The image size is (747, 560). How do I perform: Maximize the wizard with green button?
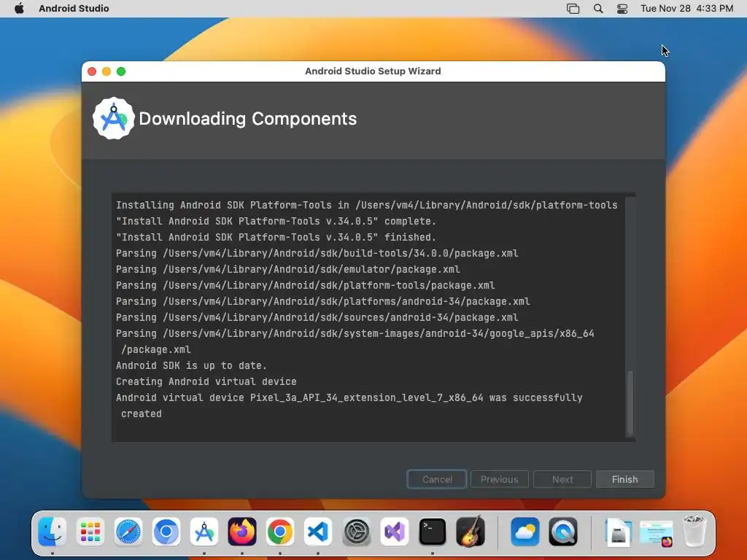pyautogui.click(x=121, y=71)
